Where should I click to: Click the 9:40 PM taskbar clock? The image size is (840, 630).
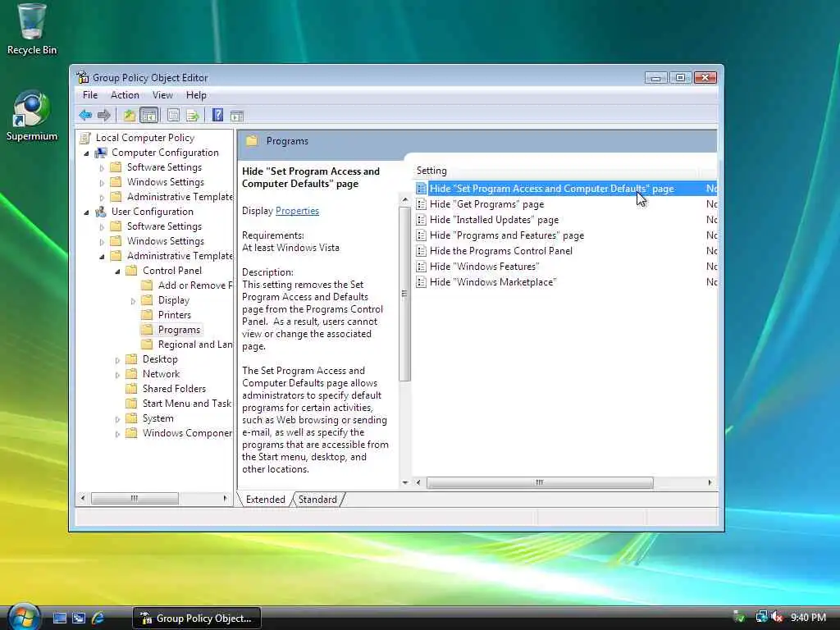pyautogui.click(x=808, y=617)
